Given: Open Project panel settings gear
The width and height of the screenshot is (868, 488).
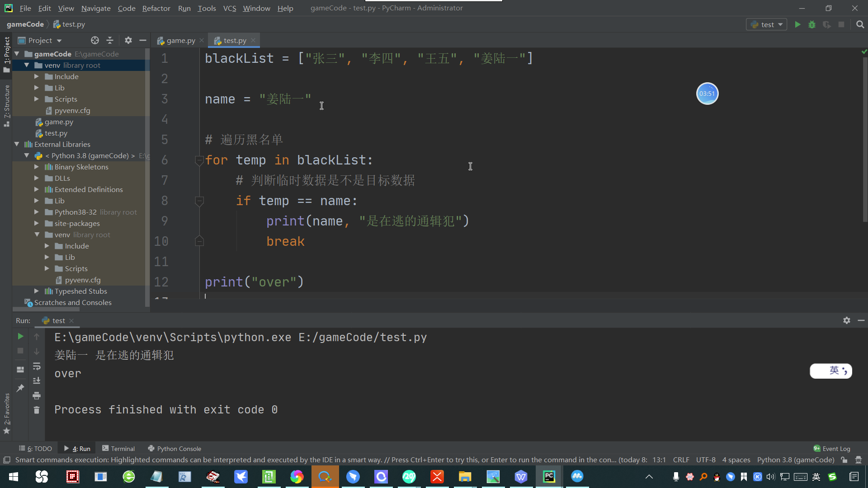Looking at the screenshot, I should (128, 40).
